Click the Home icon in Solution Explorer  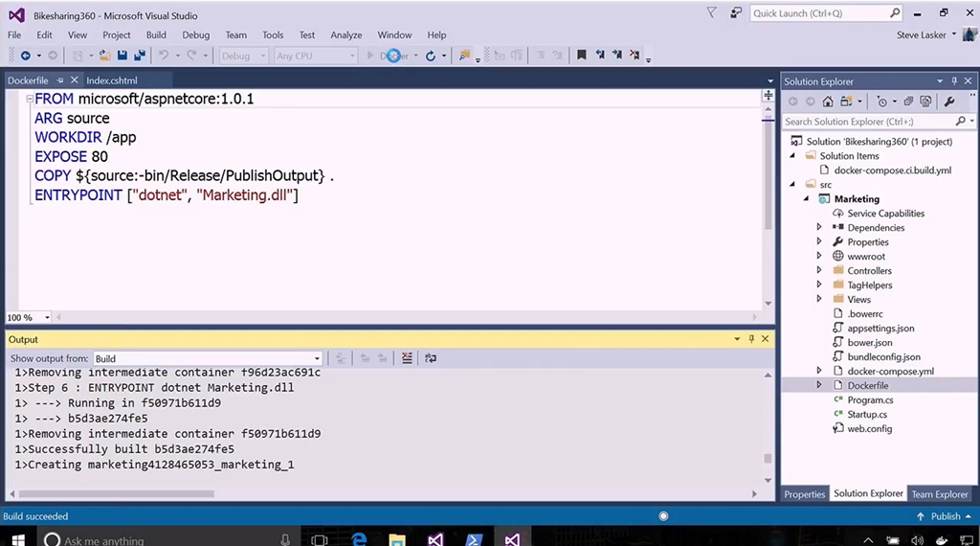[829, 102]
